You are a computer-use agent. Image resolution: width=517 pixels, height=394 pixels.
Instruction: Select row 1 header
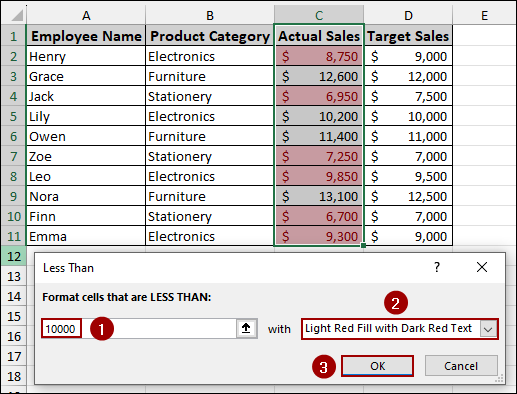coord(14,36)
